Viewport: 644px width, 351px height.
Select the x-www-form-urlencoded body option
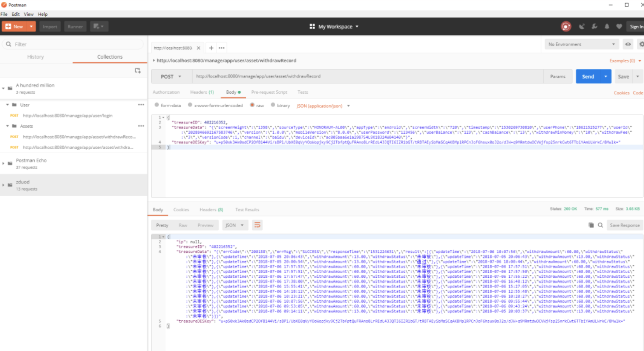190,105
